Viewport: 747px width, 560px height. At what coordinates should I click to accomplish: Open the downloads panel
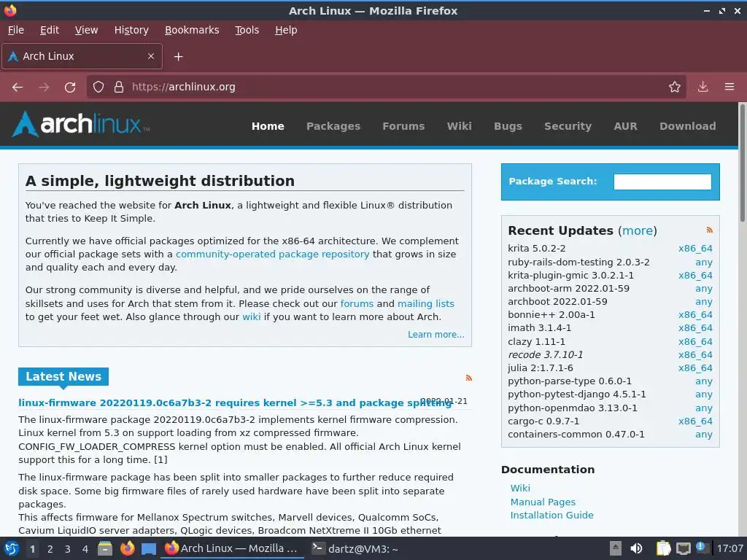click(703, 87)
